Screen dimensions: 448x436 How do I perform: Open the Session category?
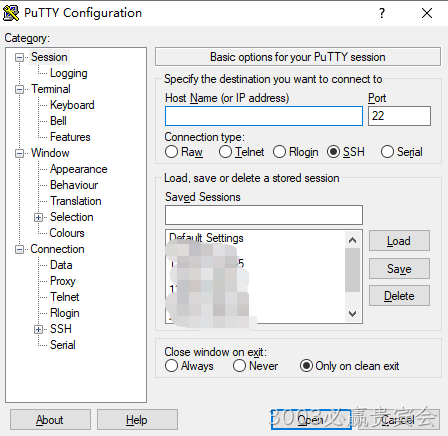click(49, 57)
